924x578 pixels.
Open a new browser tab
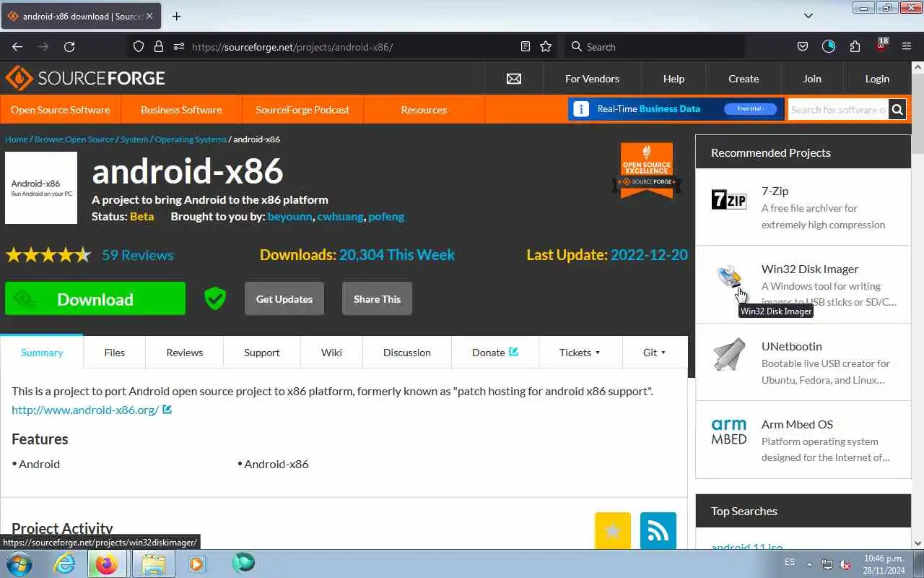tap(176, 16)
